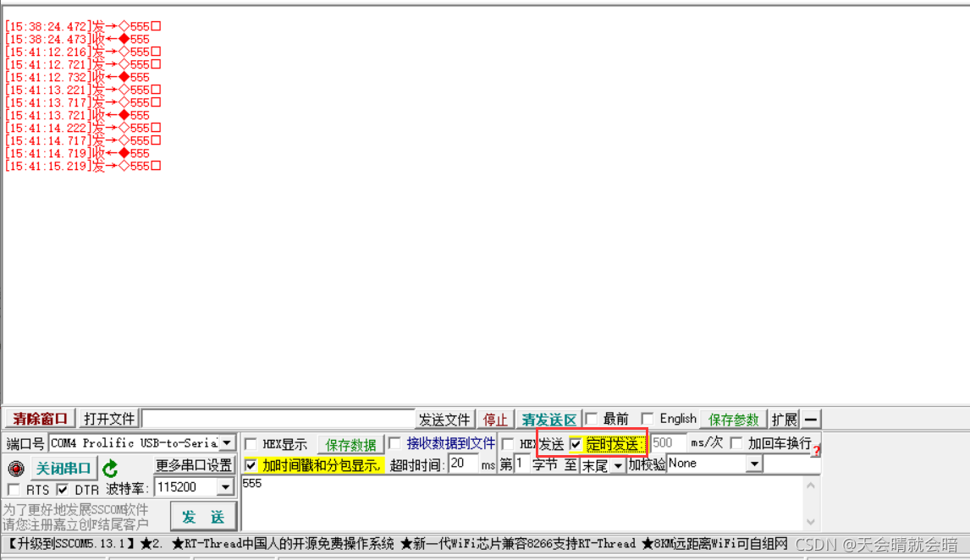This screenshot has width=970, height=560.
Task: Click the file path input field
Action: 278,419
